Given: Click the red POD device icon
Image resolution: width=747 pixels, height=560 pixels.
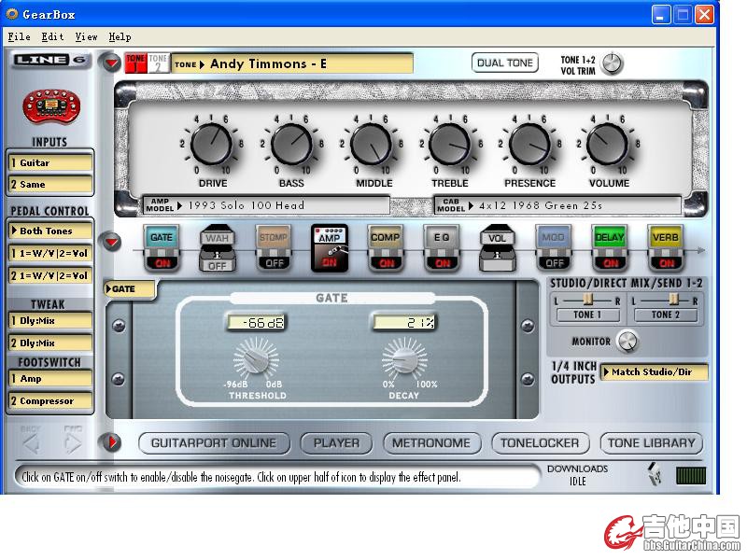Looking at the screenshot, I should click(51, 105).
